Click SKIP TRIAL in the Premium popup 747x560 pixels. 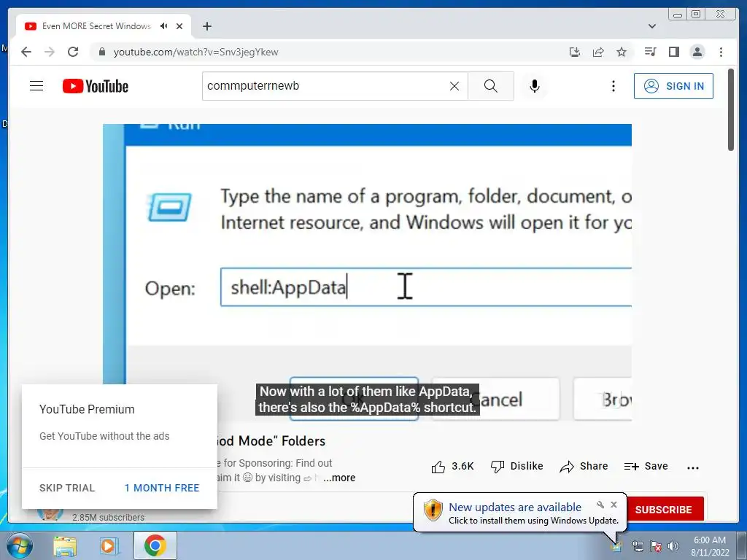click(67, 488)
